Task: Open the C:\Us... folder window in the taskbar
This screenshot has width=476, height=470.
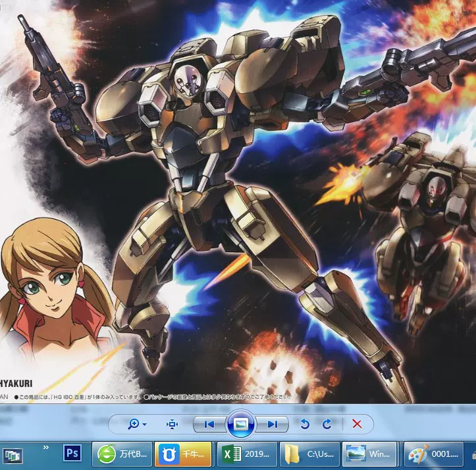Action: pyautogui.click(x=309, y=454)
